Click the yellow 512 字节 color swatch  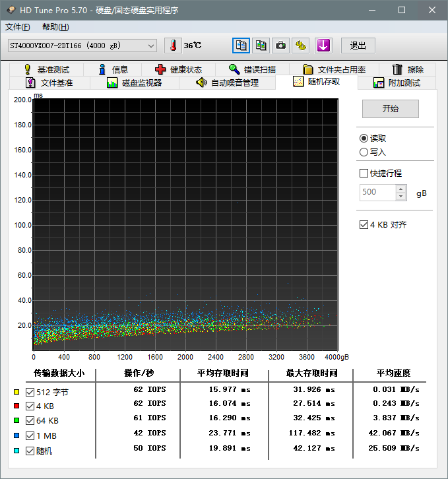16,392
